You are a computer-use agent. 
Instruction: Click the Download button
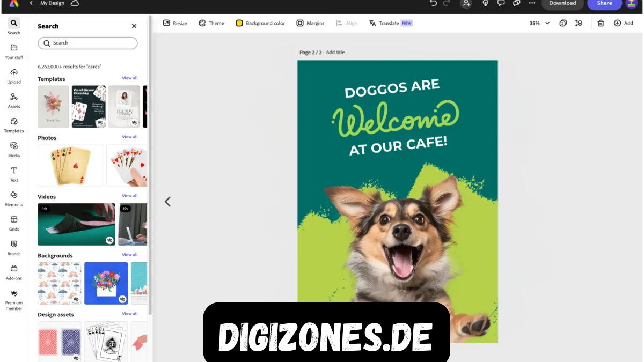pyautogui.click(x=562, y=4)
